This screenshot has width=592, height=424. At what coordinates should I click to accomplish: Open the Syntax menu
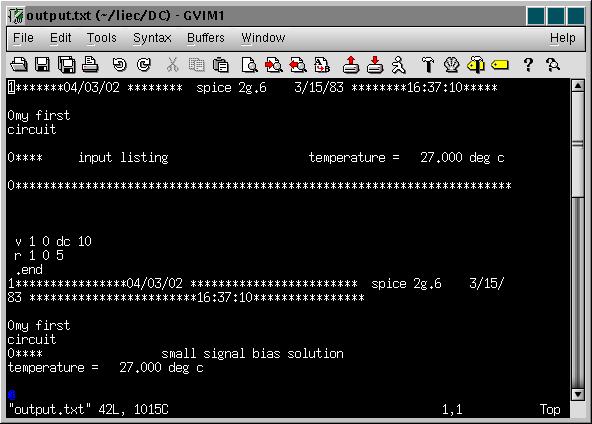(152, 38)
